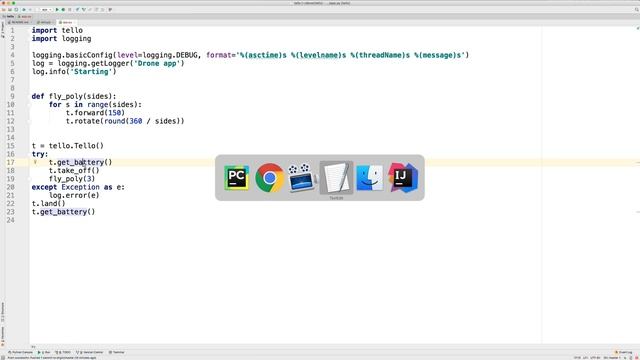Click 'def fly_poly(sides):' on line 9

[x=74, y=96]
